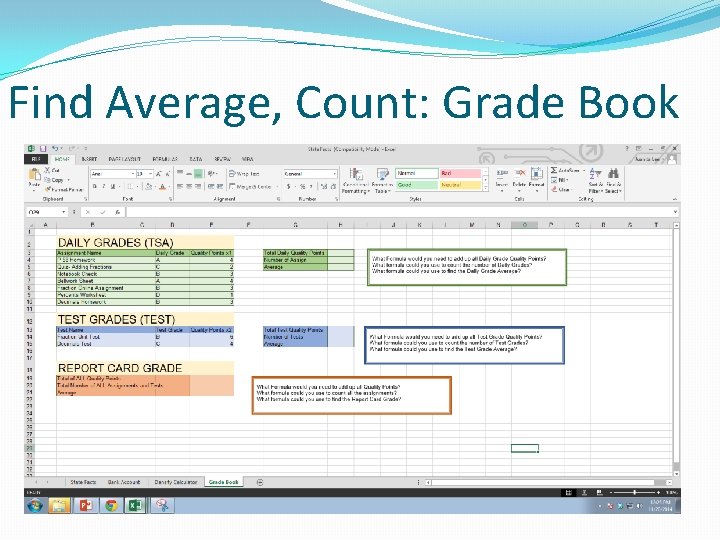Click the Font Color A icon
Image resolution: width=720 pixels, height=540 pixels.
pyautogui.click(x=162, y=186)
